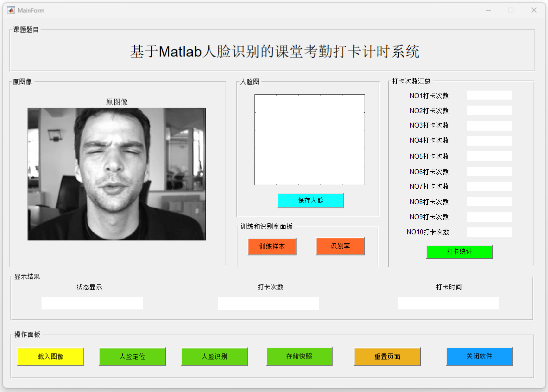
Task: Click the empty 人脸图 axes area
Action: point(310,139)
